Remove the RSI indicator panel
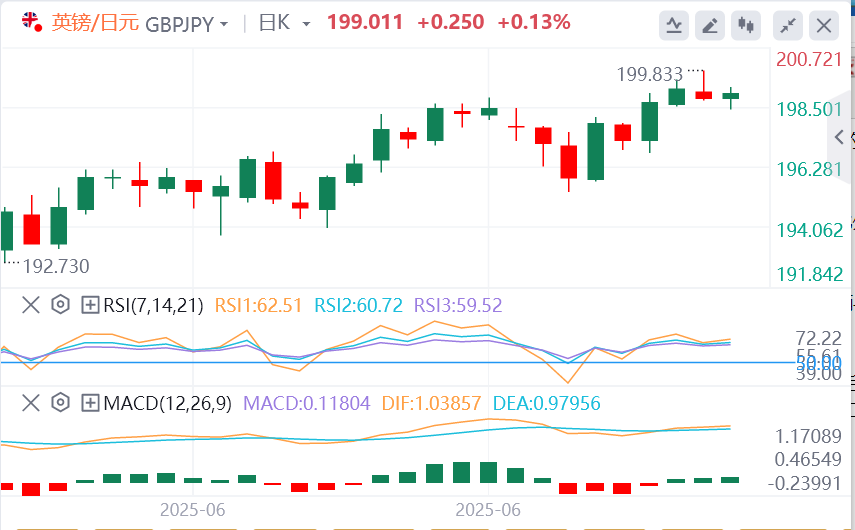855x530 pixels. [x=31, y=305]
